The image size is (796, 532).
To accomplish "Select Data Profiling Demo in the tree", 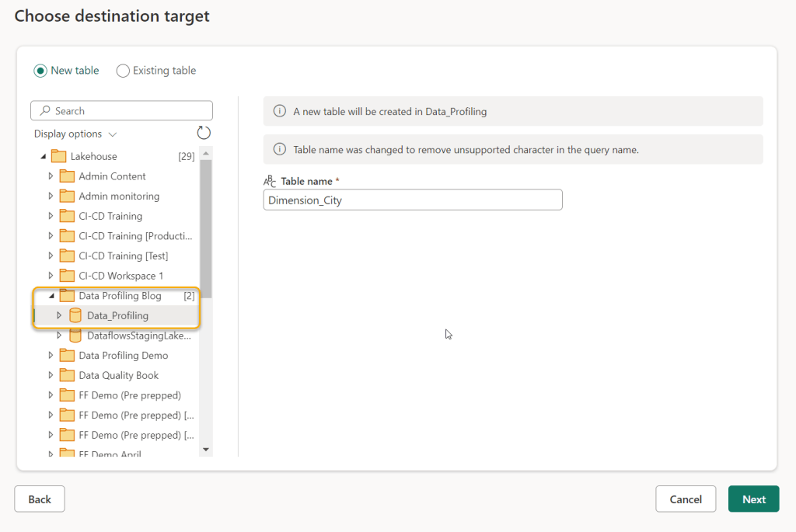I will 123,356.
